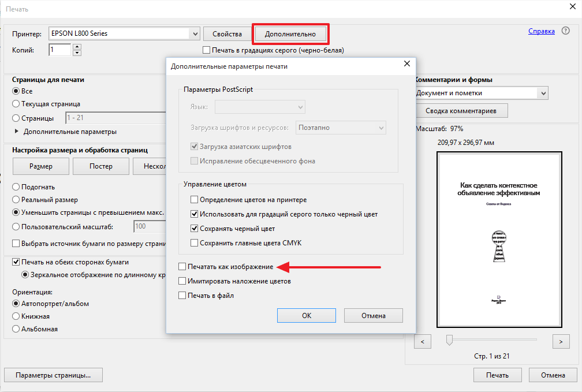This screenshot has height=392, width=582.
Task: Select the 'Постер' page sizing button
Action: (x=101, y=166)
